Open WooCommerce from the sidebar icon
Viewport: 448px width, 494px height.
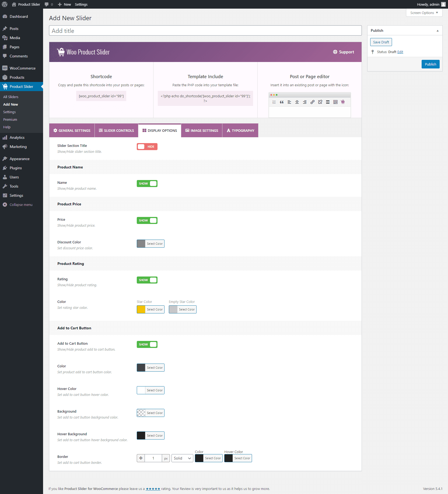(x=5, y=68)
